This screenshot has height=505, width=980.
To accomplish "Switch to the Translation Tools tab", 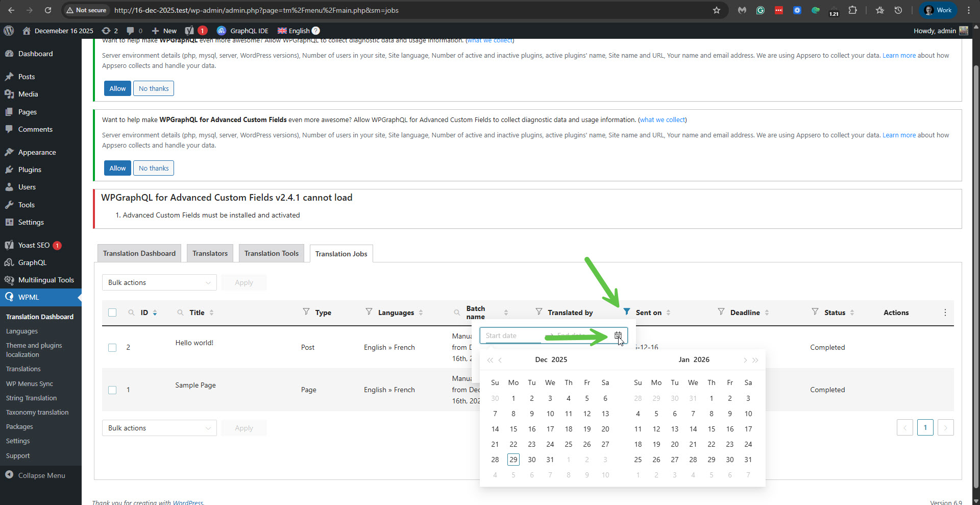I will click(271, 253).
